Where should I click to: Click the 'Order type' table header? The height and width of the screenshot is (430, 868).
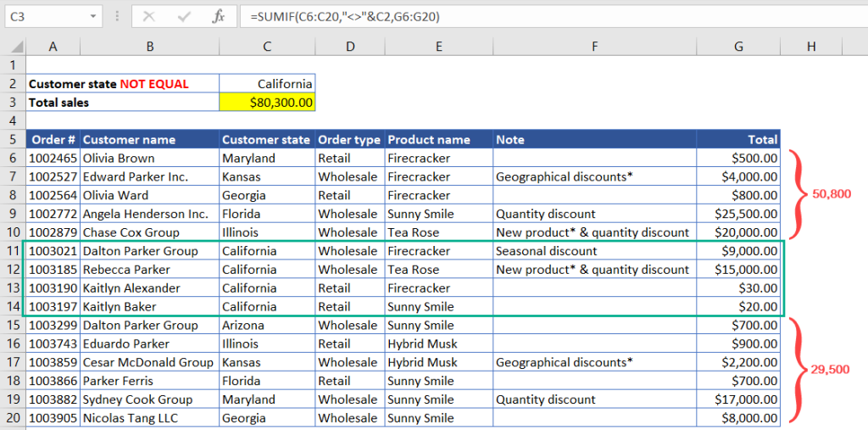(x=350, y=139)
